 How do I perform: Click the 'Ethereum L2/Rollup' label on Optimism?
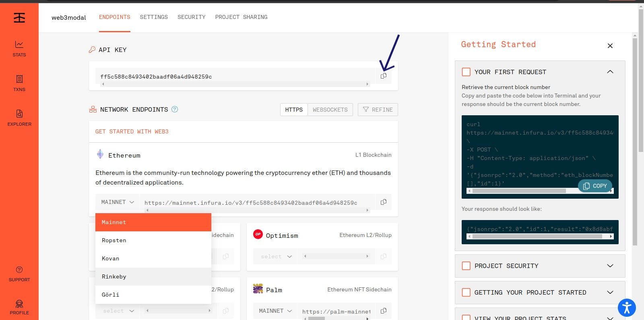[x=365, y=235]
